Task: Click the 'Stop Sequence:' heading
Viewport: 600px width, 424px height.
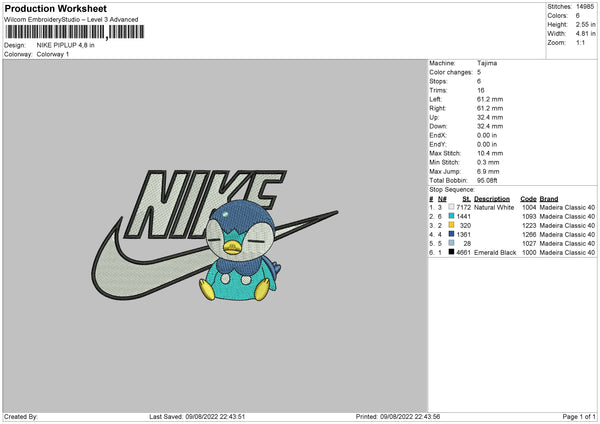Action: [x=452, y=190]
